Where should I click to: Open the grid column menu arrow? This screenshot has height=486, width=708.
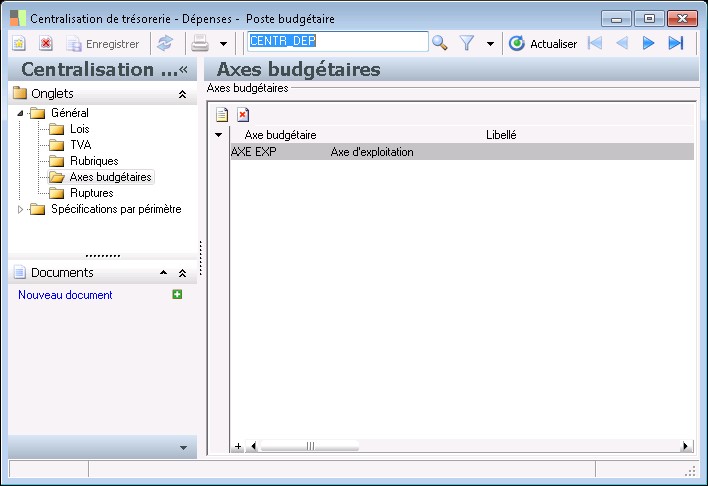219,135
